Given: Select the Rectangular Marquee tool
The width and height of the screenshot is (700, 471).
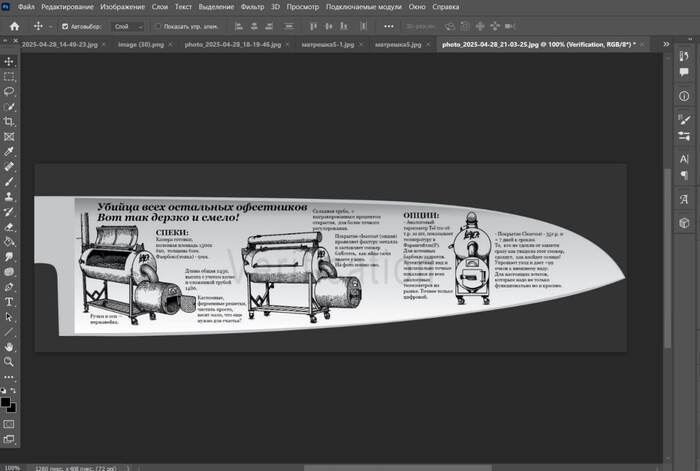Looking at the screenshot, I should pyautogui.click(x=9, y=76).
